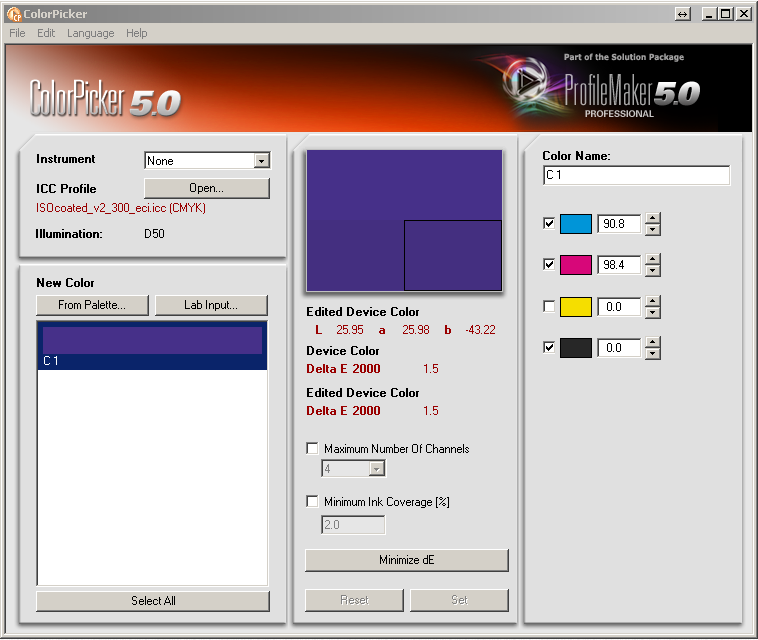Viewport: 758px width, 640px height.
Task: Uncheck the magenta channel checkbox
Action: pyautogui.click(x=549, y=264)
